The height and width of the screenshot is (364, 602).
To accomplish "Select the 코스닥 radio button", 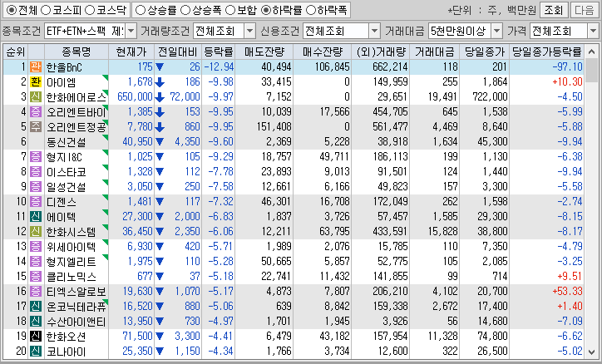I will 90,10.
